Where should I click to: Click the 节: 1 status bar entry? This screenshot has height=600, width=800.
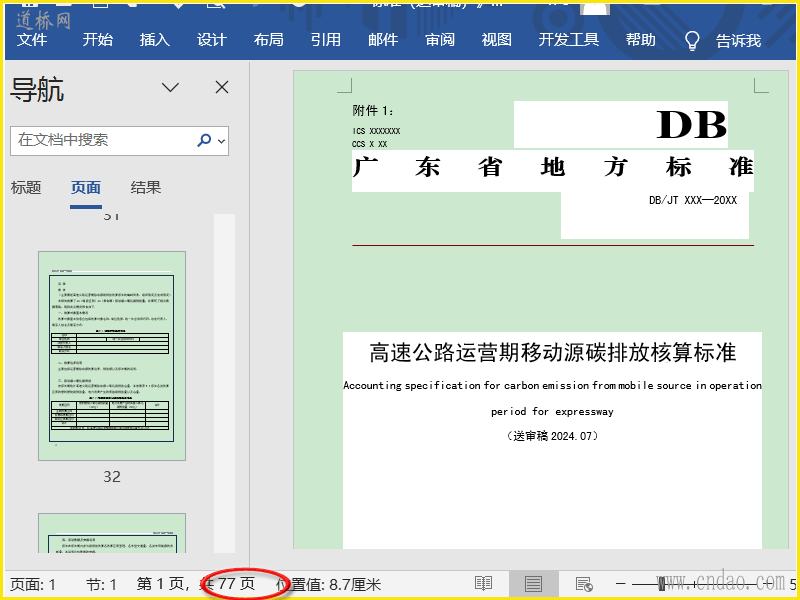point(101,584)
